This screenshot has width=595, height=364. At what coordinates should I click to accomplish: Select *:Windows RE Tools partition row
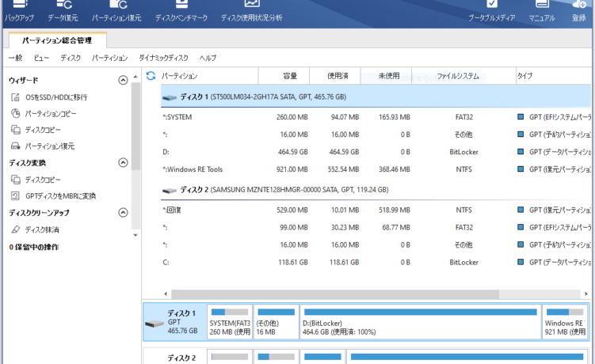[376, 169]
